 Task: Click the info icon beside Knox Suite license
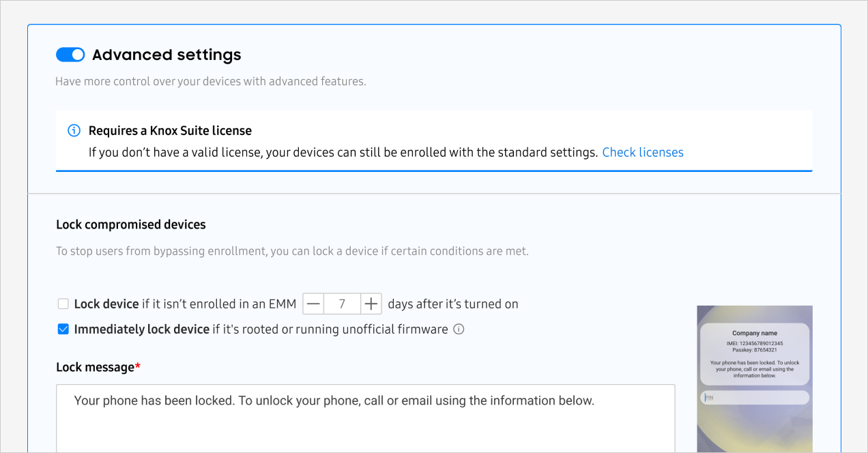point(74,130)
